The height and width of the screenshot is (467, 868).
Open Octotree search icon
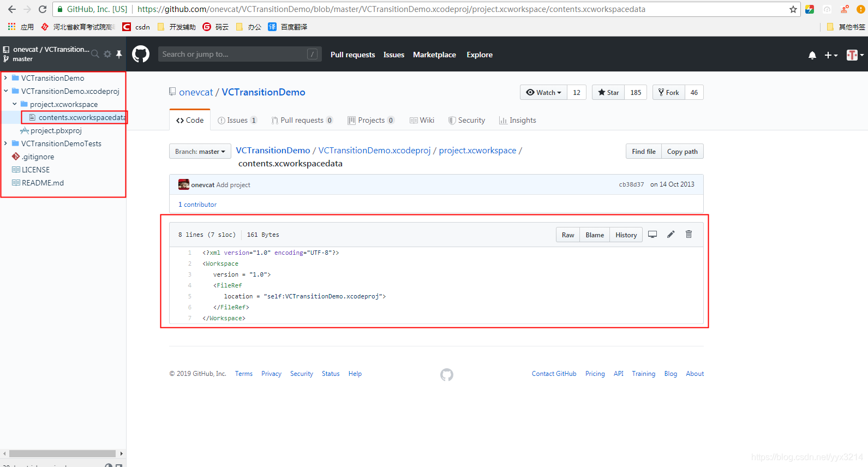point(95,54)
